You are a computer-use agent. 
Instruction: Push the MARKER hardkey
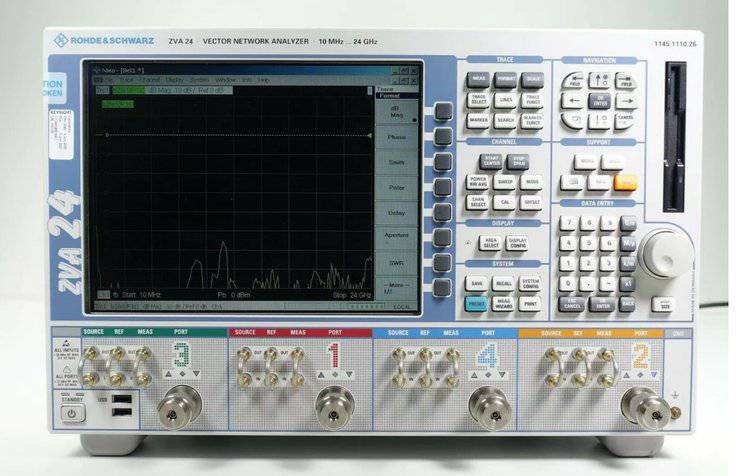[478, 120]
